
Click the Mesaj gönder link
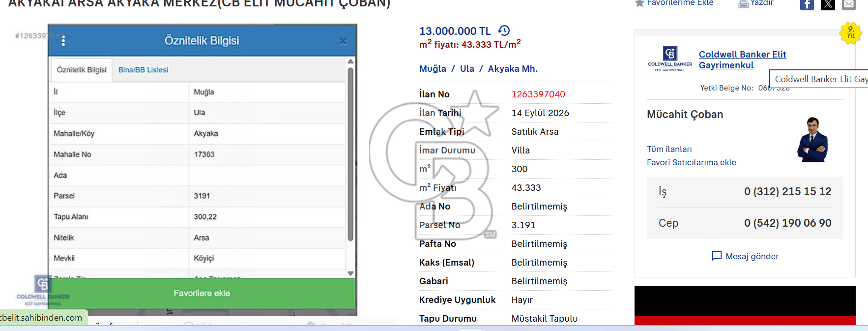[x=752, y=256]
